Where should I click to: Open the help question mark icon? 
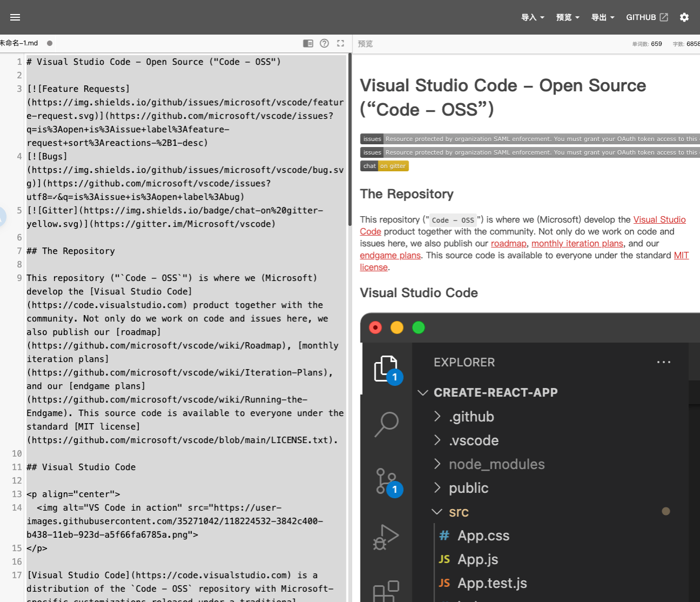pos(324,43)
